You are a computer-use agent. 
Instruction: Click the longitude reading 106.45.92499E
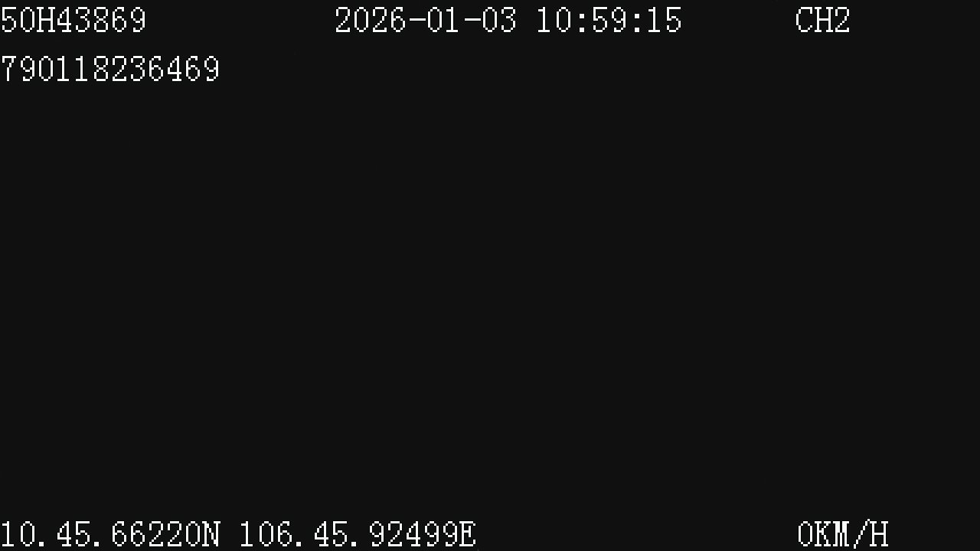coord(358,534)
